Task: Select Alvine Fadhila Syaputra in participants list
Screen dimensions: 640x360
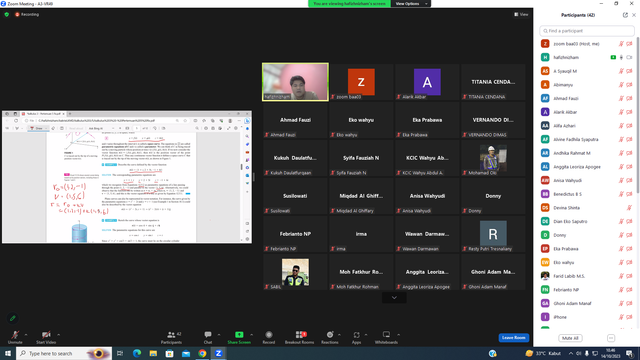Action: click(587, 139)
